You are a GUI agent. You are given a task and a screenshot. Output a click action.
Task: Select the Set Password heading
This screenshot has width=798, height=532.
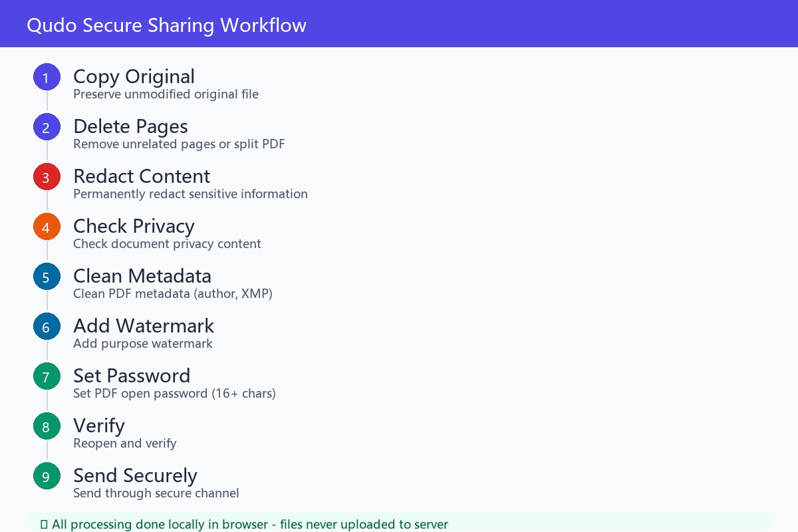132,376
